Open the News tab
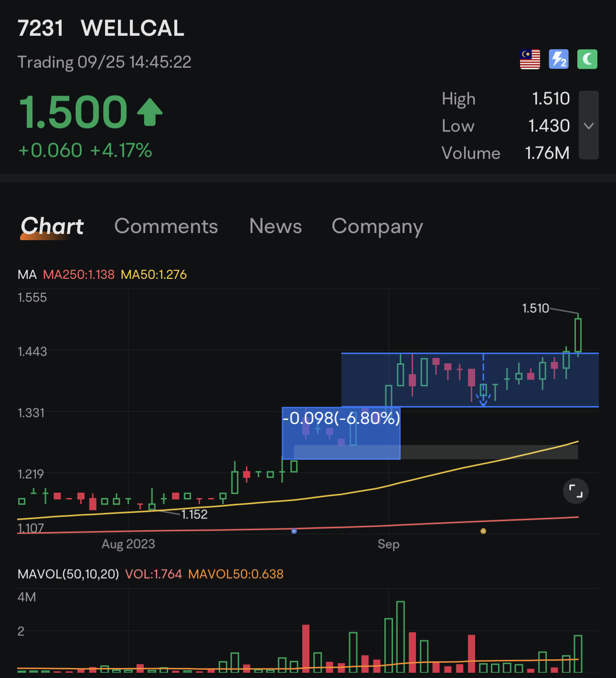This screenshot has width=616, height=678. coord(276,226)
